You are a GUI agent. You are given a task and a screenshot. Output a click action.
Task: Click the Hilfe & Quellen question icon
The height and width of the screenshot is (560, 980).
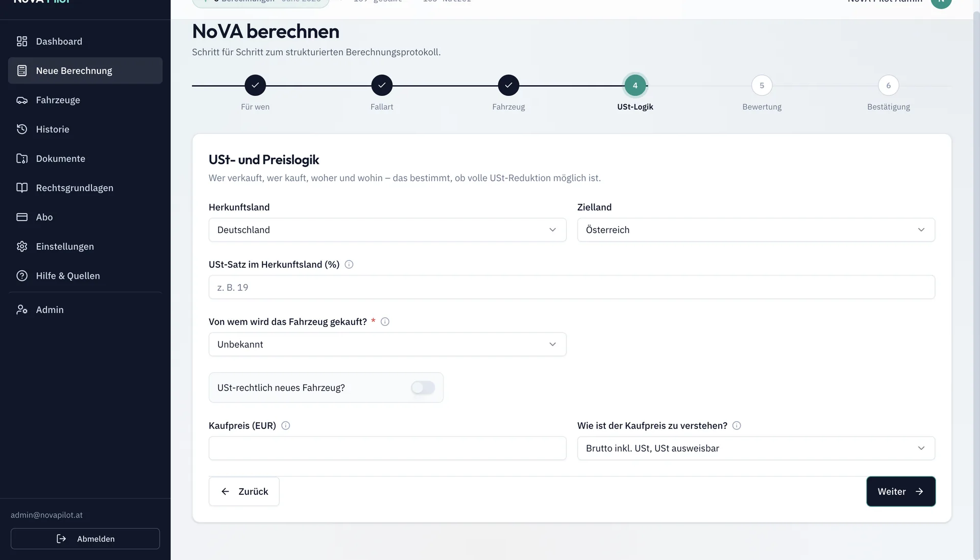(x=22, y=276)
